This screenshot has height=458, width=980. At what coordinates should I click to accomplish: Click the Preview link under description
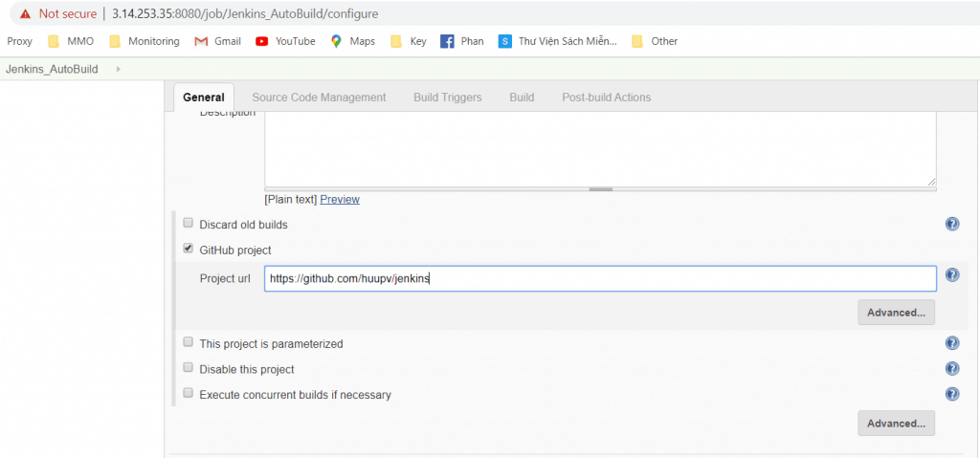[340, 199]
